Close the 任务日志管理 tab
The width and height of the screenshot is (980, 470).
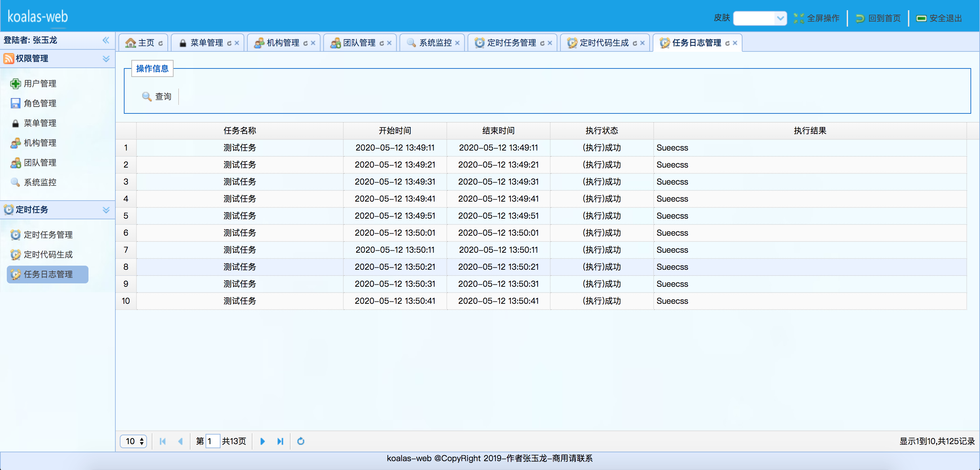(x=735, y=43)
